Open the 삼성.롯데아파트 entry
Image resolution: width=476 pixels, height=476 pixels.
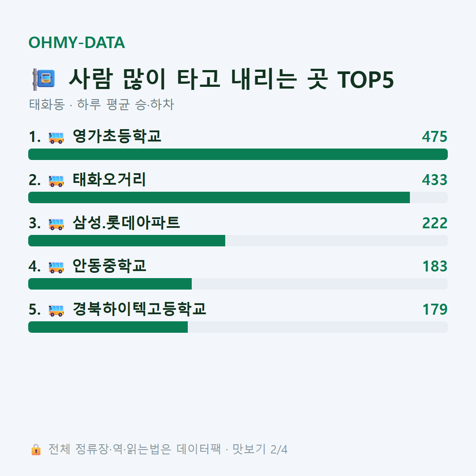tap(126, 223)
